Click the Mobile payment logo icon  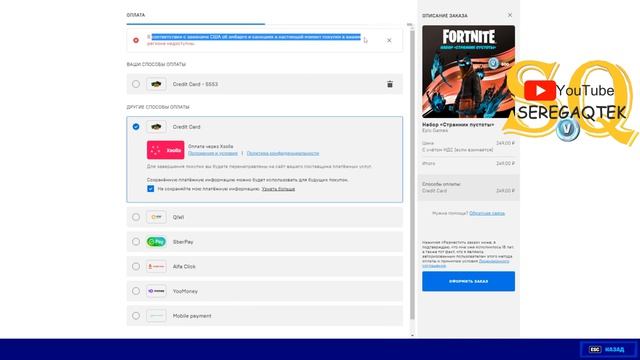click(x=156, y=316)
